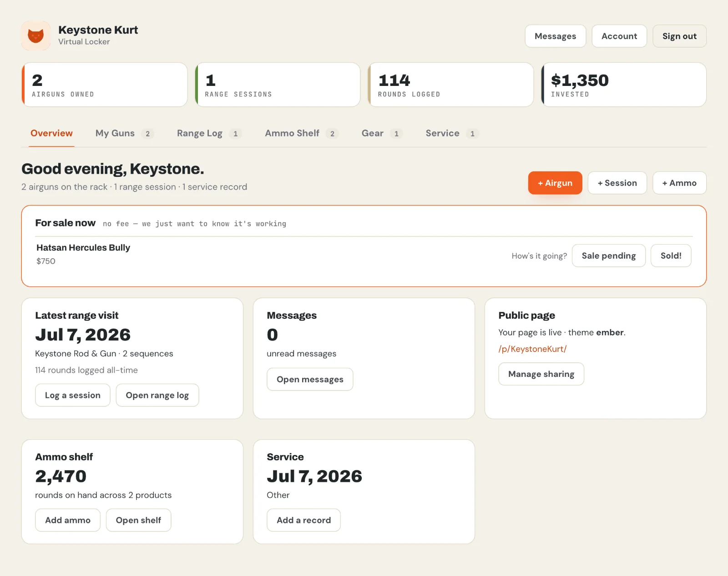Screen dimensions: 728x576
Task: Click Log a session button
Action: [73, 395]
